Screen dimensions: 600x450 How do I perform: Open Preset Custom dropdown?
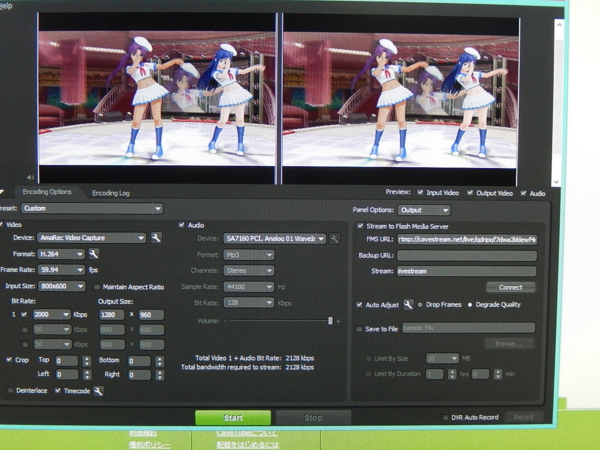click(x=92, y=209)
